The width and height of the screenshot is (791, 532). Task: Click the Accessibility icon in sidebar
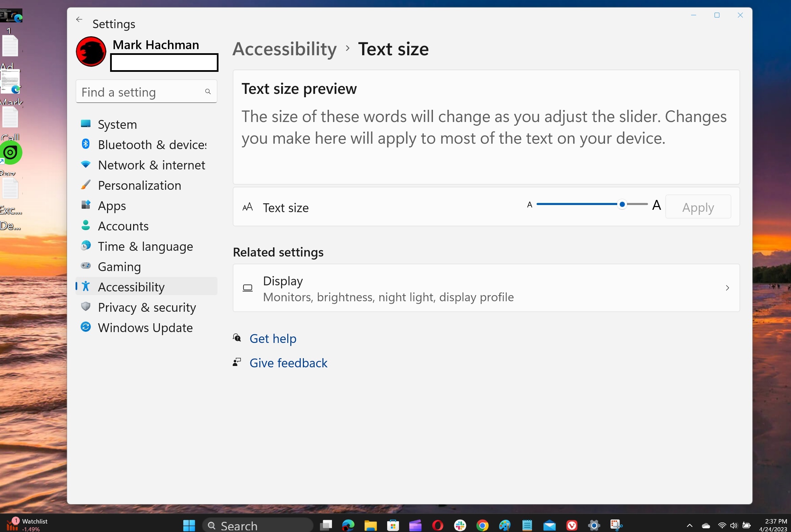click(x=85, y=286)
